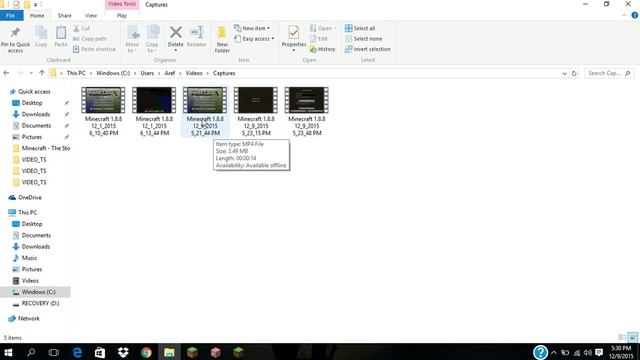The image size is (640, 360).
Task: Select This PC in navigation pane
Action: [27, 212]
